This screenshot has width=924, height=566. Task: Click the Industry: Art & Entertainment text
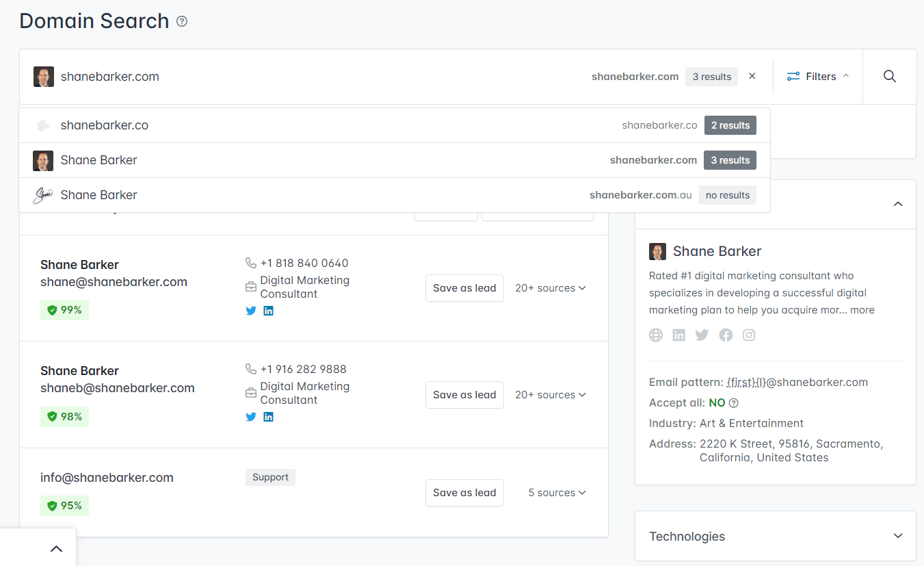point(726,423)
